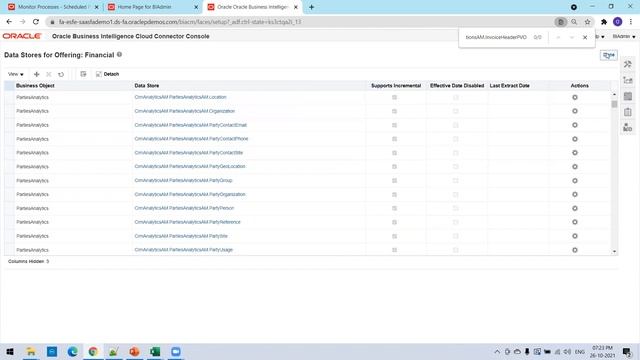Expand the BIAdmin user dropdown

(624, 36)
